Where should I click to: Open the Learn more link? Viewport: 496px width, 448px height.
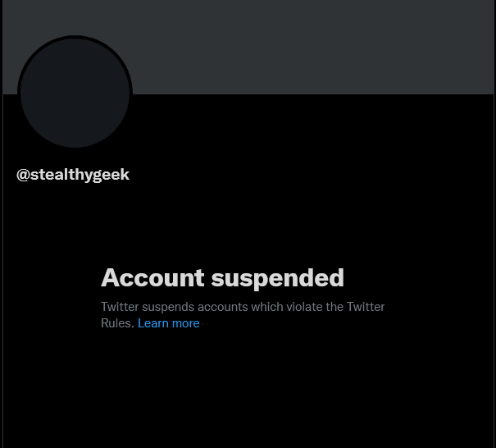click(169, 323)
